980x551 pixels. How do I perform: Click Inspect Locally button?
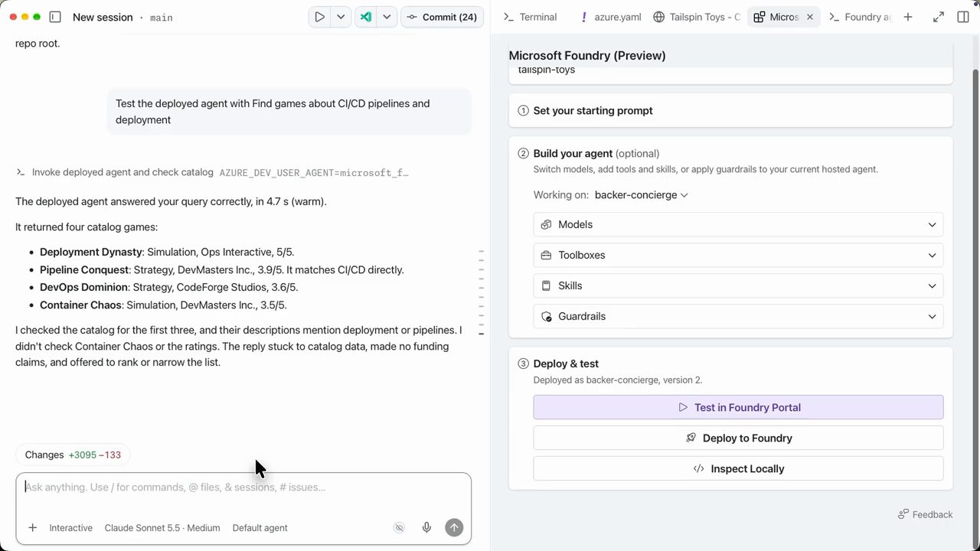point(738,468)
